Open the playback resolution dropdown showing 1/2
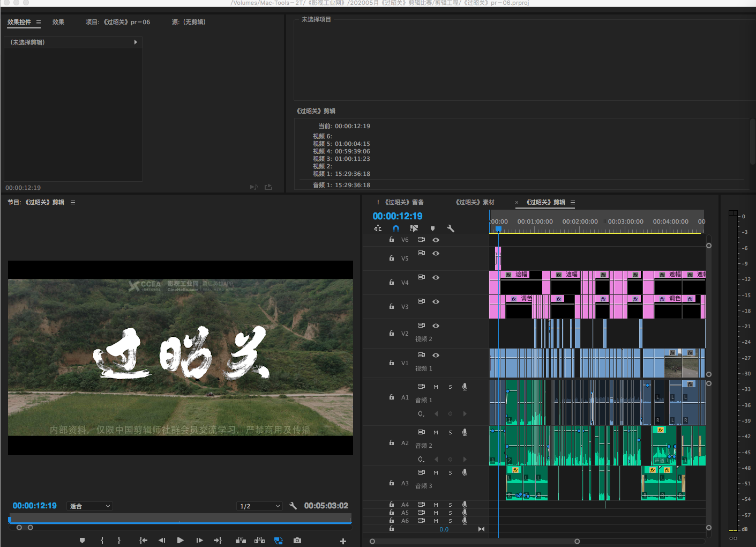The image size is (756, 547). 259,506
